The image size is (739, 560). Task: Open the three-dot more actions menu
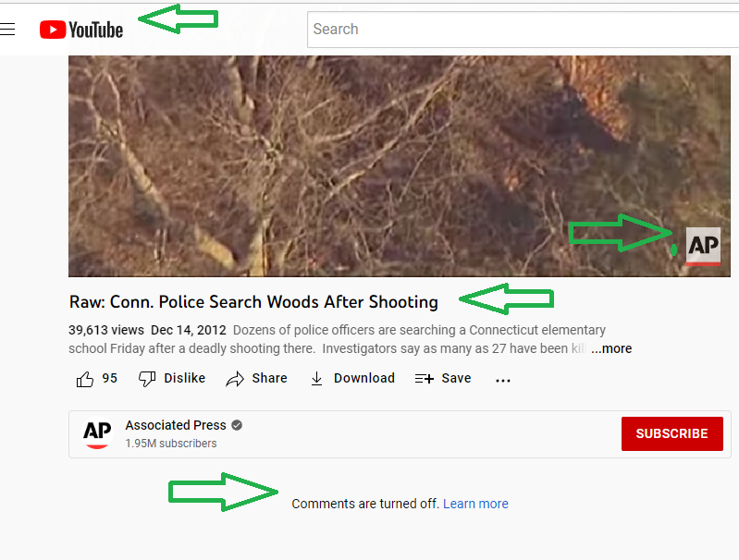click(503, 380)
